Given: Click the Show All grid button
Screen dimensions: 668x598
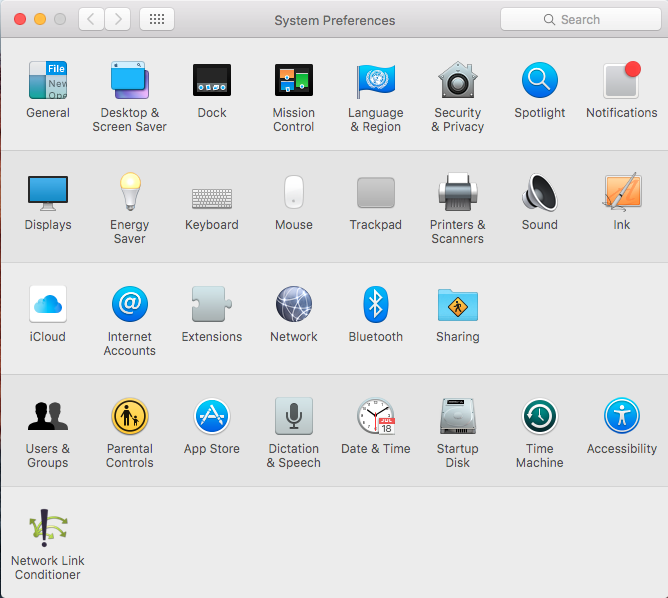Looking at the screenshot, I should pyautogui.click(x=157, y=19).
